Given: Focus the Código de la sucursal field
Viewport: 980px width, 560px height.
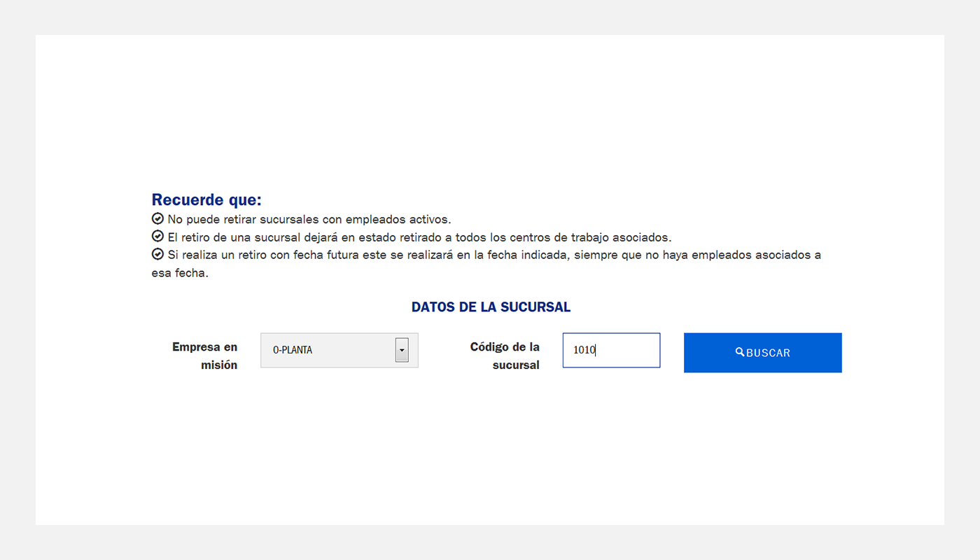Looking at the screenshot, I should coord(611,350).
